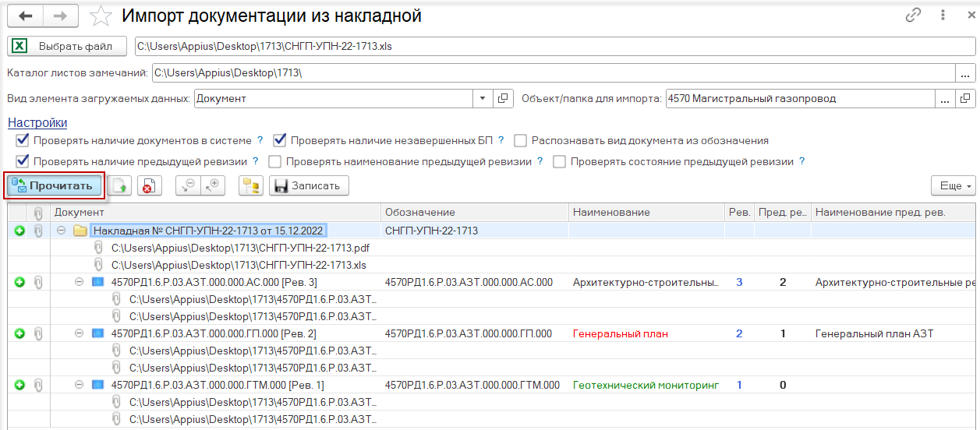
Task: Open the Документ element type via open icon
Action: point(503,99)
